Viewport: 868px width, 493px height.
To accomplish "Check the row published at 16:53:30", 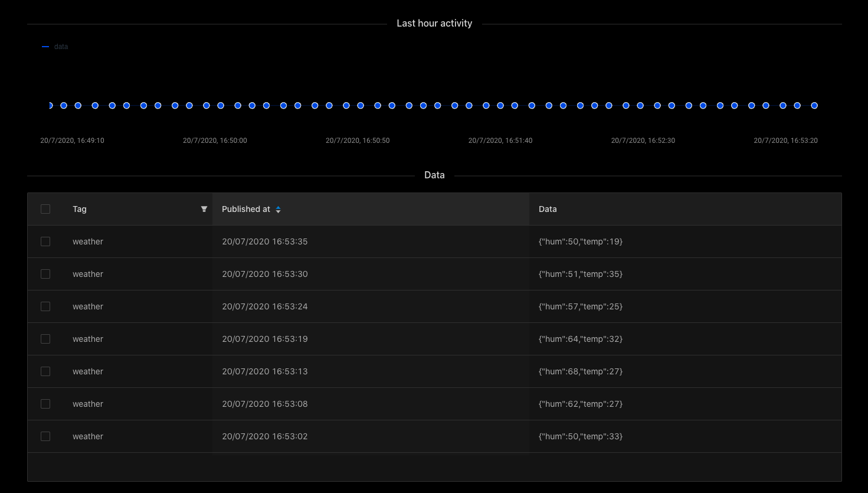I will point(45,274).
